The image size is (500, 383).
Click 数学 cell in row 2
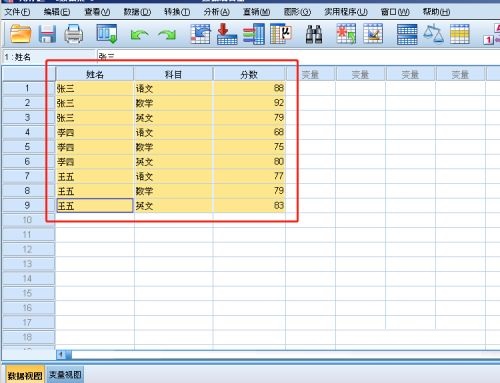tap(173, 103)
